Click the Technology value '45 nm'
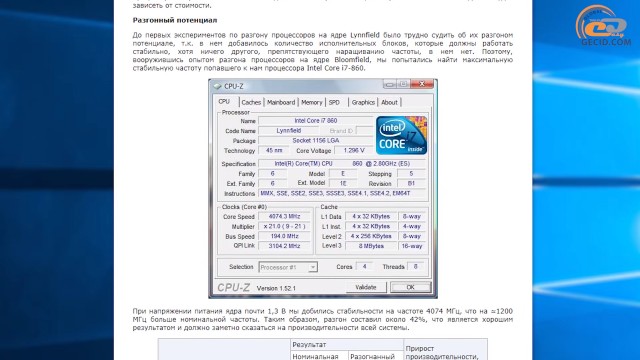The width and height of the screenshot is (640, 360). click(274, 151)
